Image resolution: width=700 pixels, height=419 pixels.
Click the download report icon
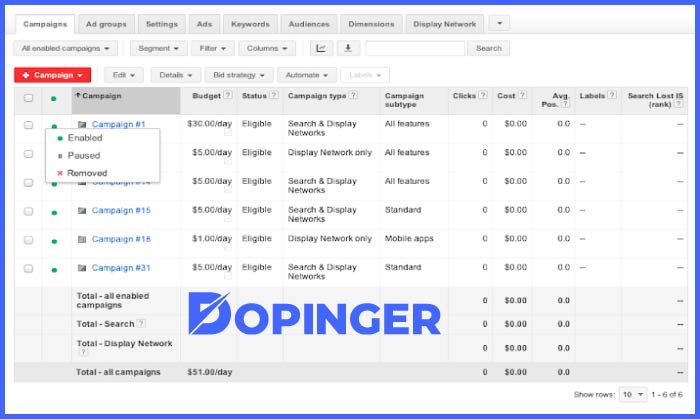(x=348, y=48)
